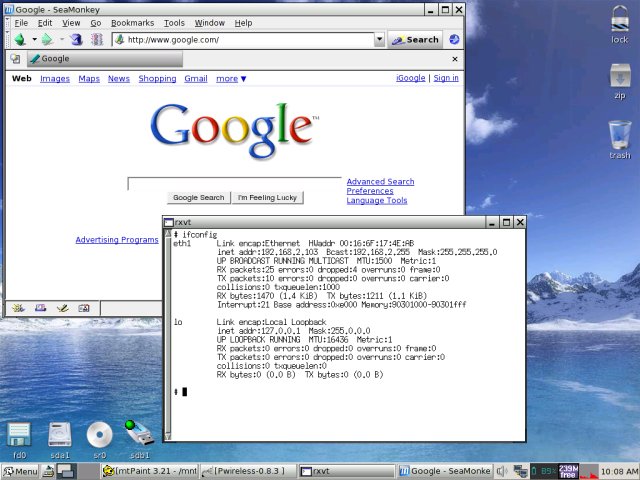Click the rxvt window title icon

[x=169, y=222]
